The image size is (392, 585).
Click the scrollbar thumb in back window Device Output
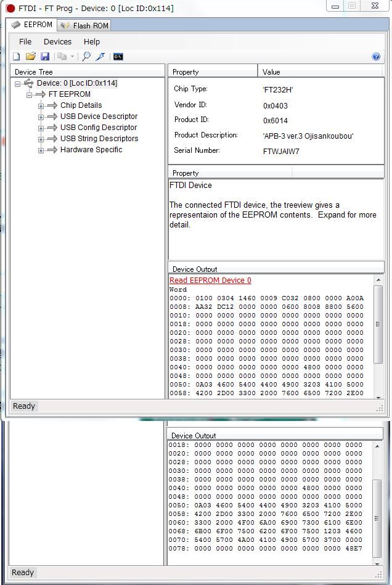[377, 518]
